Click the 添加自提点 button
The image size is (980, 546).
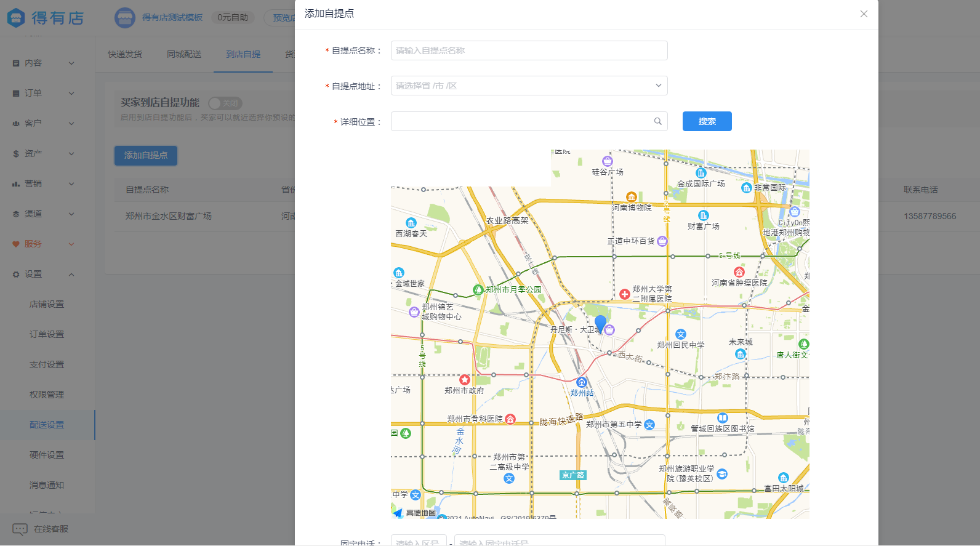pyautogui.click(x=145, y=155)
